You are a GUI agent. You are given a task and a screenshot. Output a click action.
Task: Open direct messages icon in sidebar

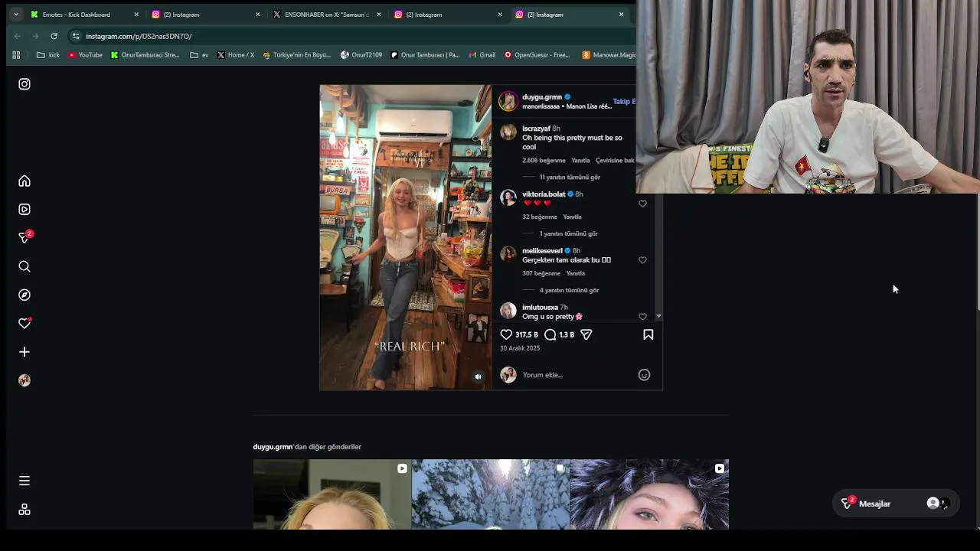click(24, 238)
